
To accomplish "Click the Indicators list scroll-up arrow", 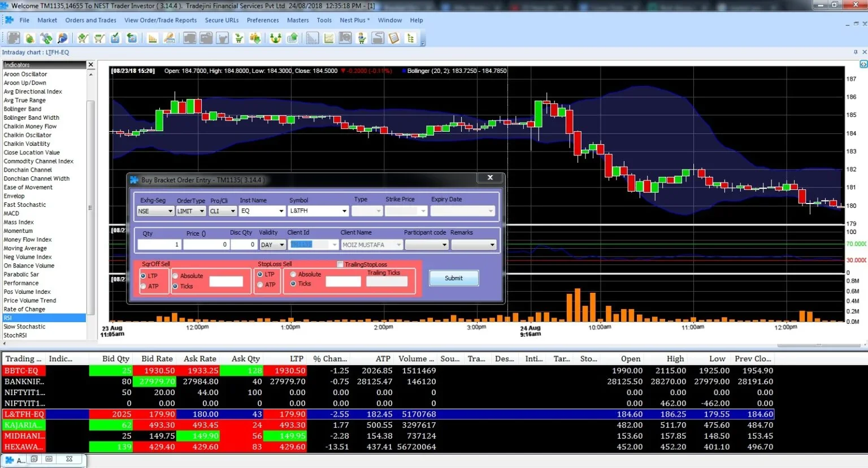I will pyautogui.click(x=90, y=74).
